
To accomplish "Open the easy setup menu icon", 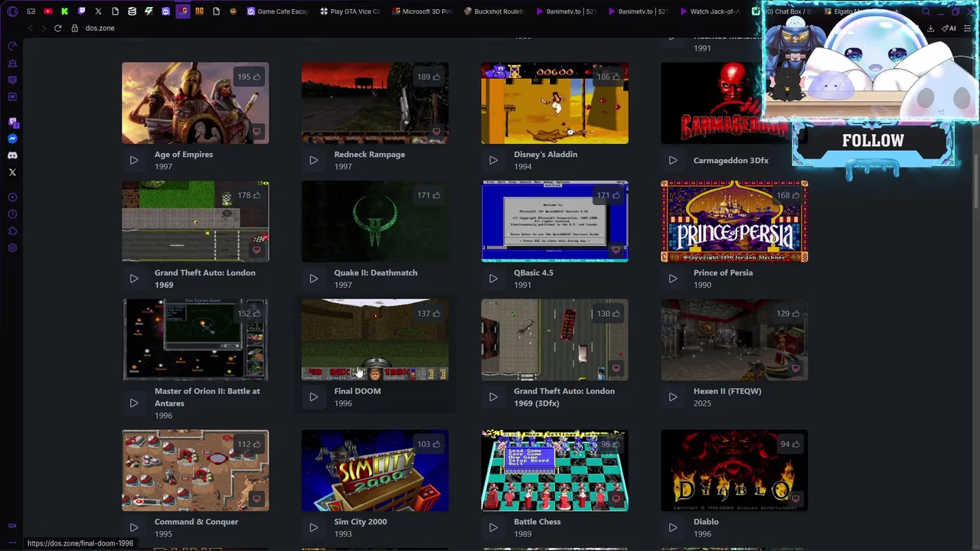I will (x=969, y=28).
